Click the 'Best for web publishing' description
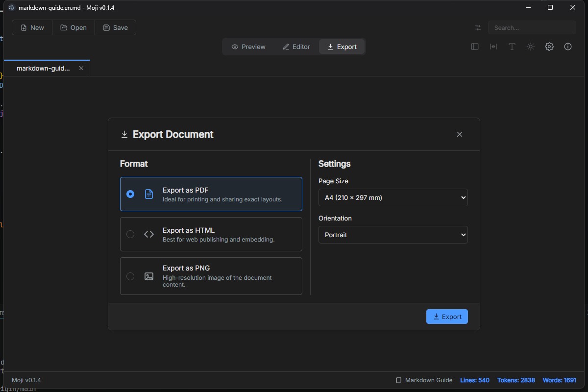Image resolution: width=588 pixels, height=392 pixels. click(x=219, y=240)
